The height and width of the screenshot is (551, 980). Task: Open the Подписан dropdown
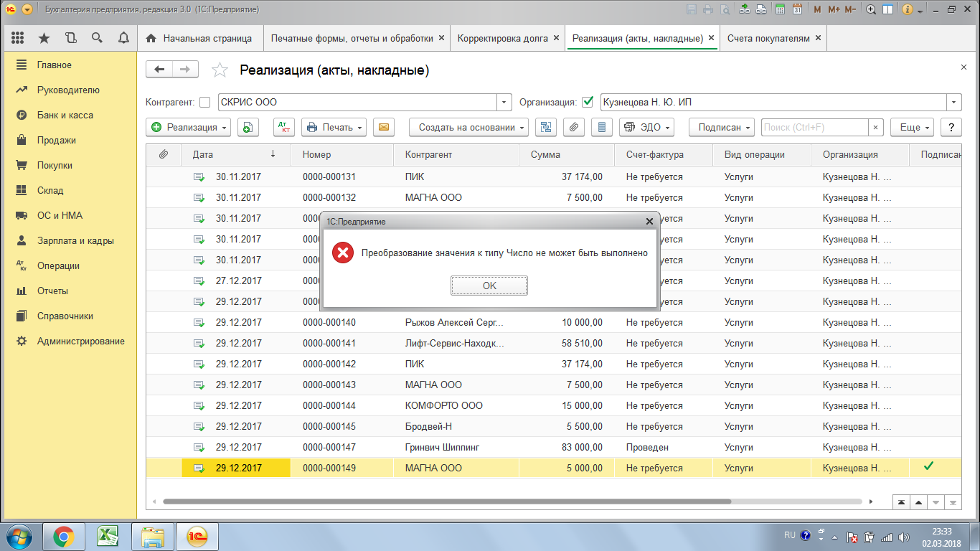click(722, 127)
